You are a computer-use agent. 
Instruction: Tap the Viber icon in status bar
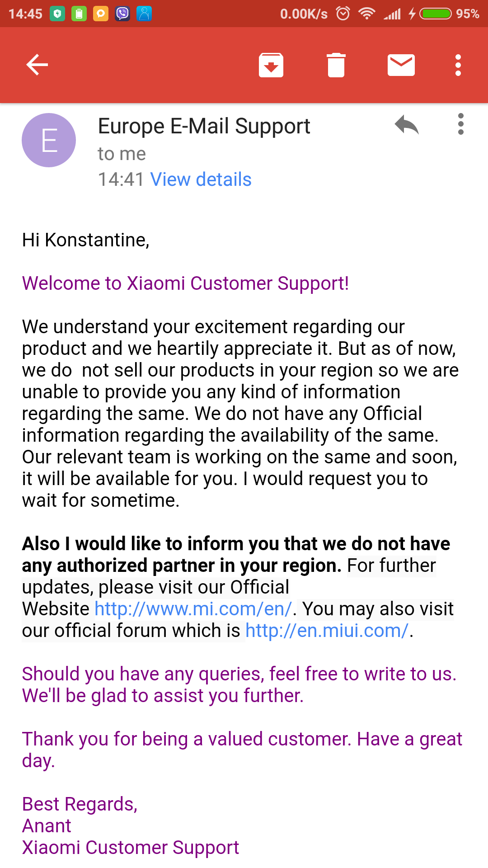(122, 14)
